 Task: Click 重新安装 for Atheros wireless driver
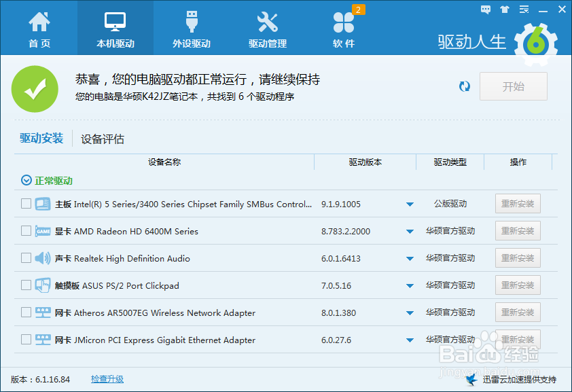pos(518,312)
